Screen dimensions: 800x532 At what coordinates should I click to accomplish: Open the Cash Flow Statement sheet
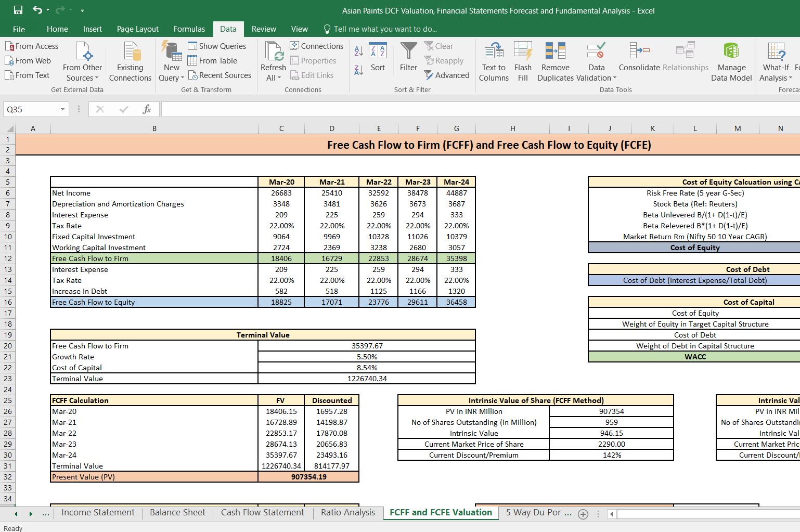(263, 513)
